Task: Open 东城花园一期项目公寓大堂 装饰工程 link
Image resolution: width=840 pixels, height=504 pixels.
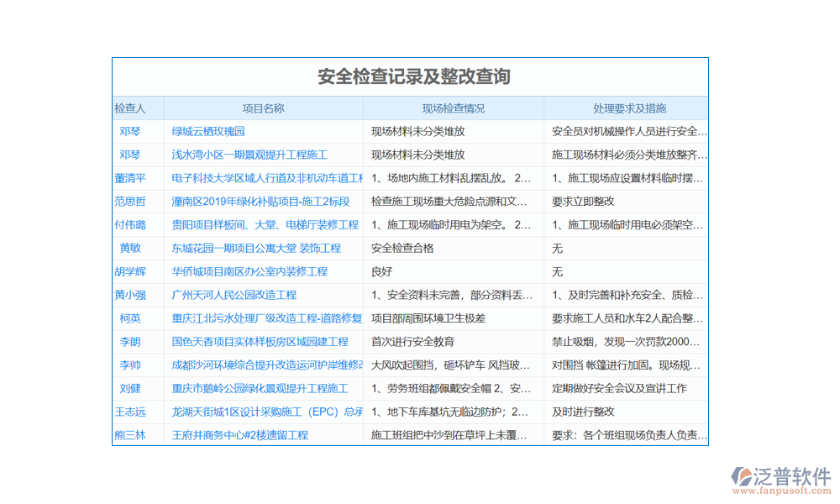Action: click(x=256, y=249)
